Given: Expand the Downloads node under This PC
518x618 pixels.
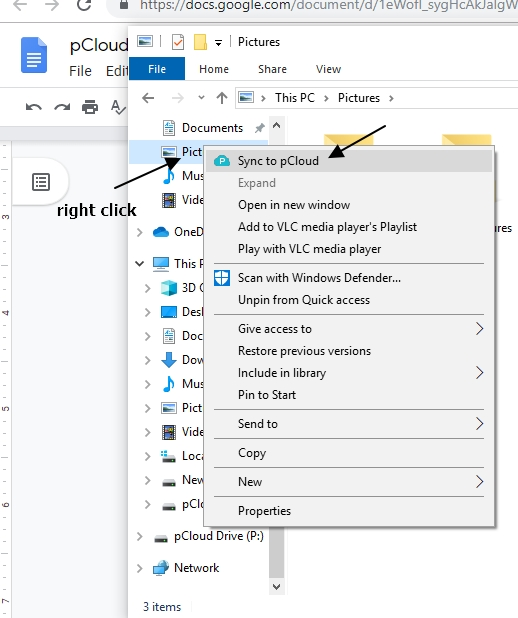Looking at the screenshot, I should [x=147, y=360].
